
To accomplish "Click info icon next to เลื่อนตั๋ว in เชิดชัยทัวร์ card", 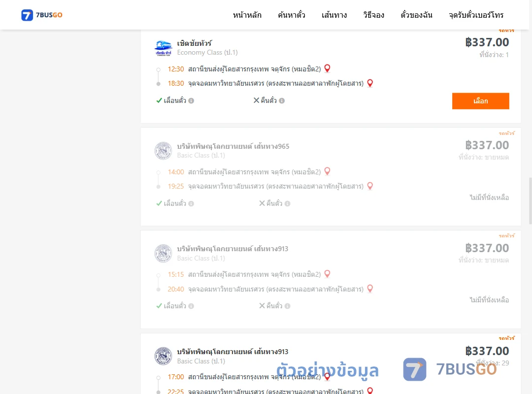I will pos(191,101).
